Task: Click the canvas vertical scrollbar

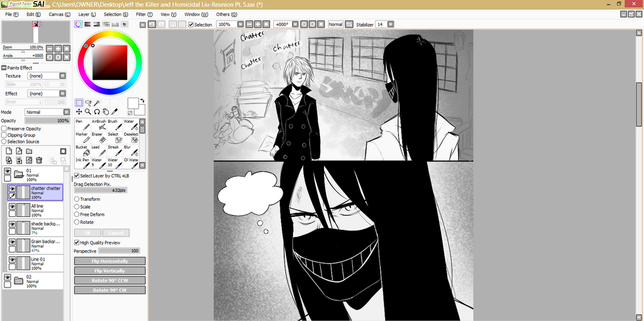Action: tap(639, 104)
